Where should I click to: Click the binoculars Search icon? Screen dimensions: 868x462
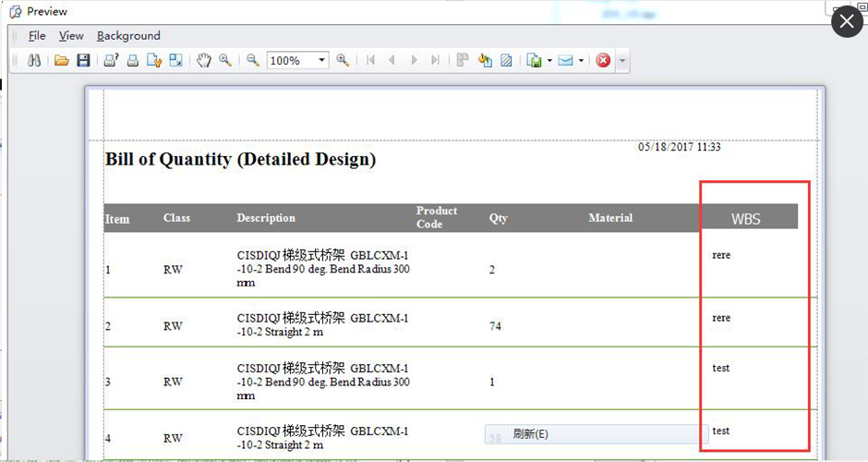tap(34, 60)
